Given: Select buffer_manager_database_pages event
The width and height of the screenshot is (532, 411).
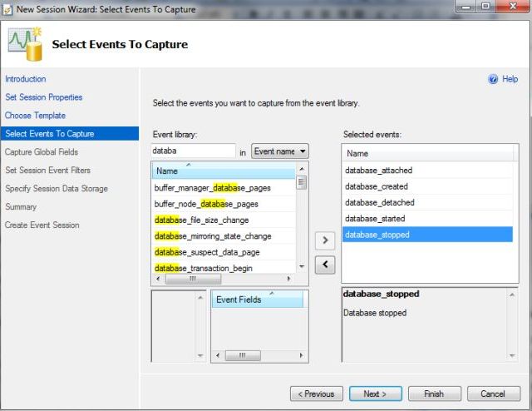Looking at the screenshot, I should click(224, 188).
